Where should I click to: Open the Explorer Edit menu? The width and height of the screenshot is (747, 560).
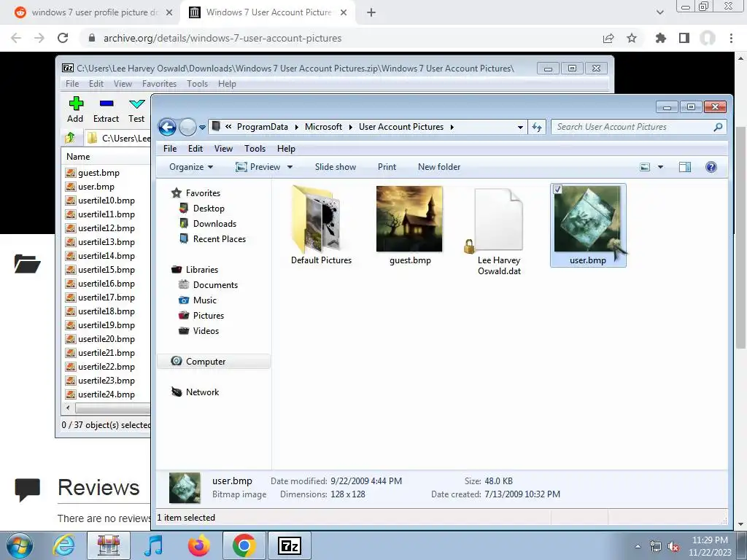(196, 149)
